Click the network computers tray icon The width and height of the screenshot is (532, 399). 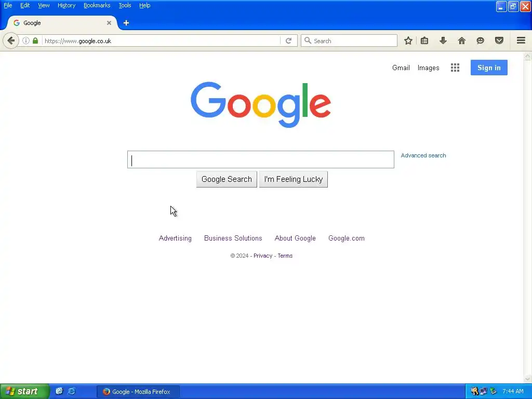484,391
